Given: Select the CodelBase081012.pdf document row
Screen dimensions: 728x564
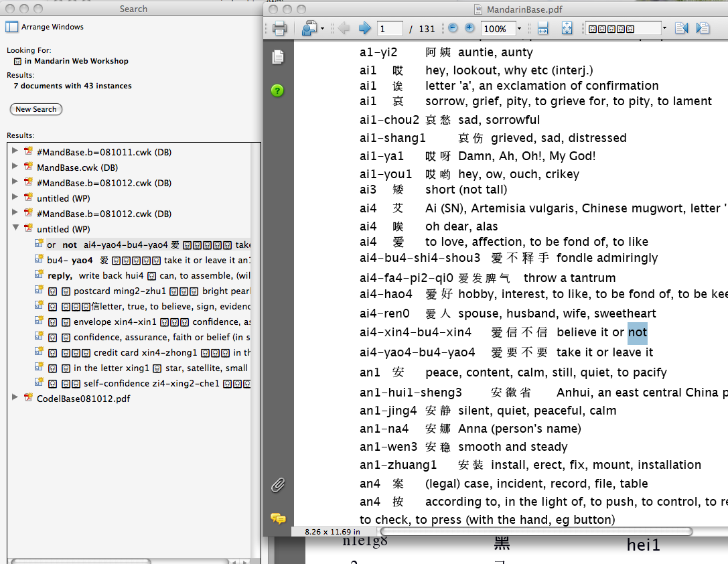Looking at the screenshot, I should (84, 399).
